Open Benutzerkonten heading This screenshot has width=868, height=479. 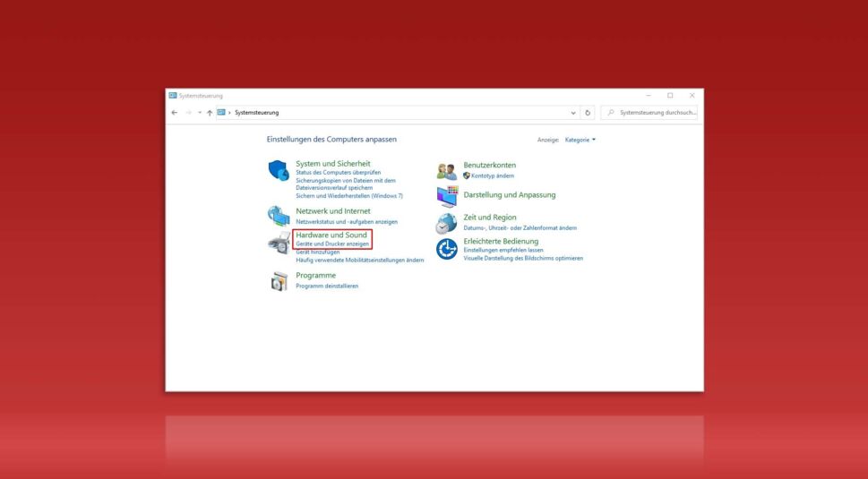coord(489,166)
